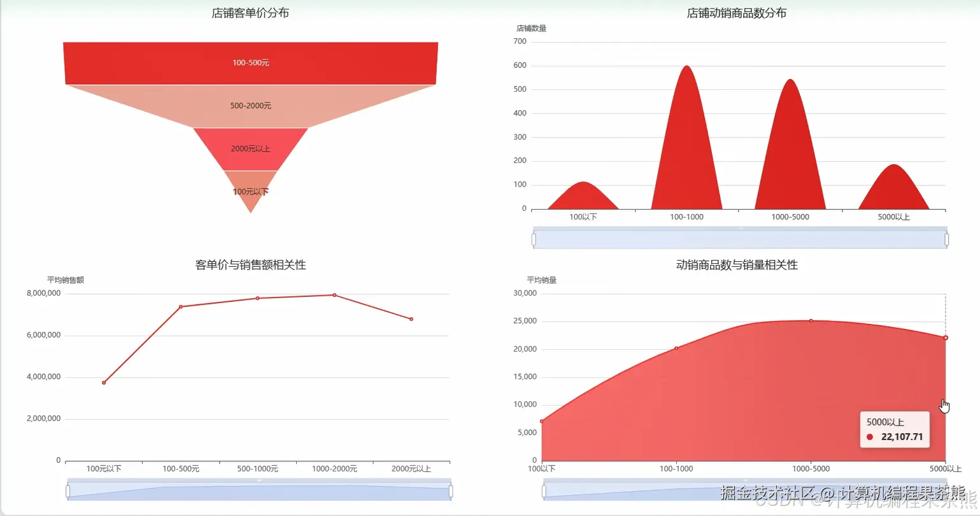Viewport: 980px width, 516px height.
Task: Click the 店铺客单价分布 chart title
Action: tap(250, 13)
